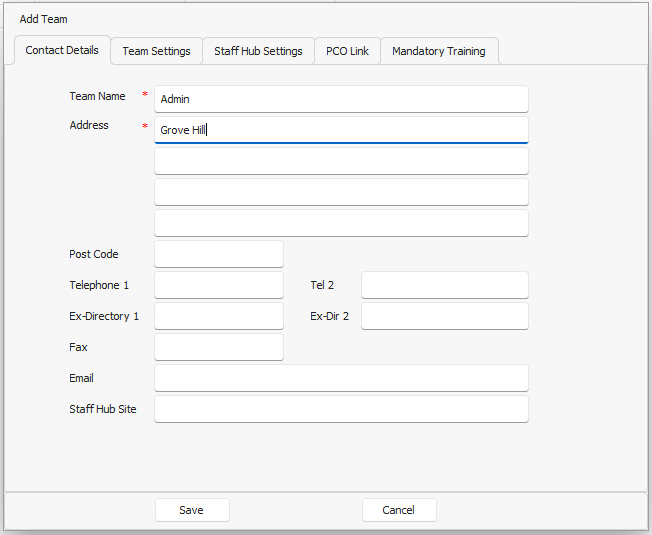Save the new team

point(192,510)
